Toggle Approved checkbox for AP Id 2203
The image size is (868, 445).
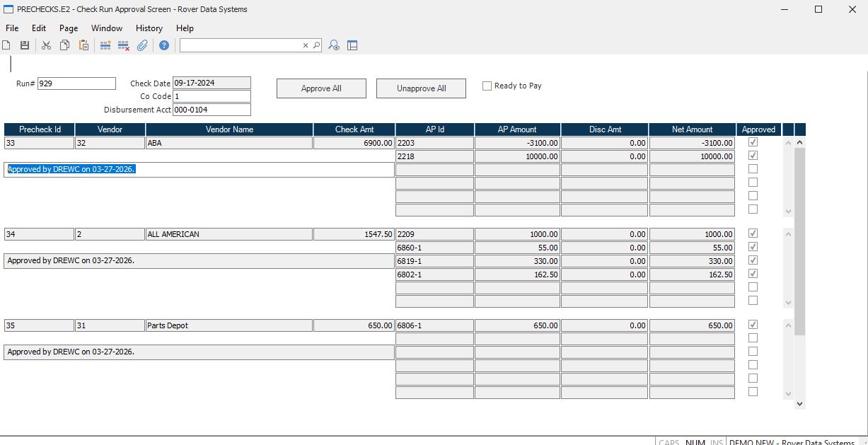coord(753,142)
